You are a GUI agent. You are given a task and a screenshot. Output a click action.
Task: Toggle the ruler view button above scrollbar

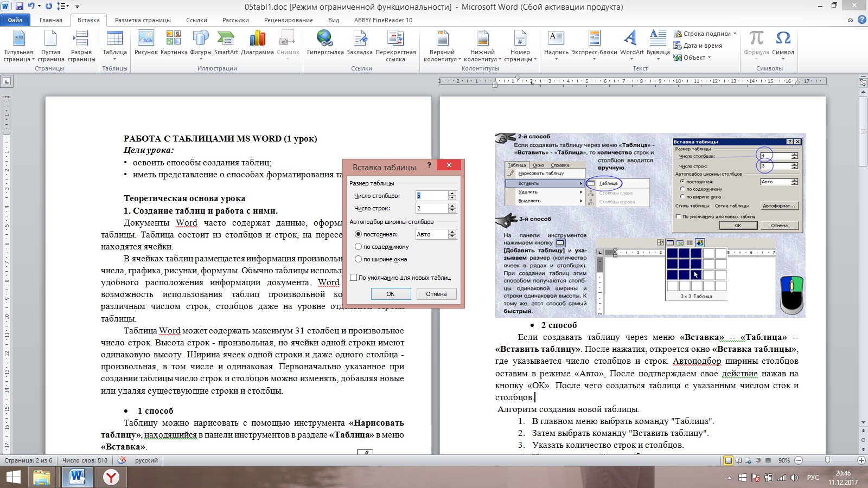[863, 82]
